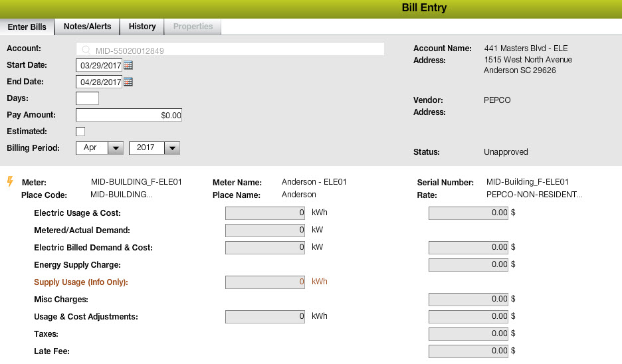Click the Pay Amount field
Viewport: 622px width, 364px height.
click(x=129, y=115)
